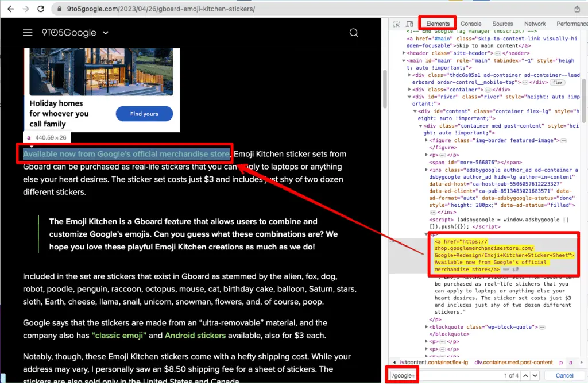Click the padlock icon in the address bar
The image size is (588, 385).
tap(60, 9)
